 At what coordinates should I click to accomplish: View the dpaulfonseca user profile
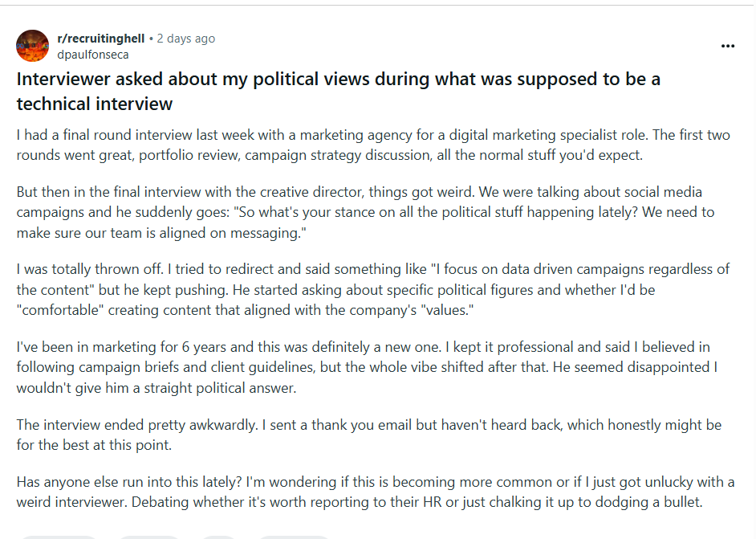[92, 55]
